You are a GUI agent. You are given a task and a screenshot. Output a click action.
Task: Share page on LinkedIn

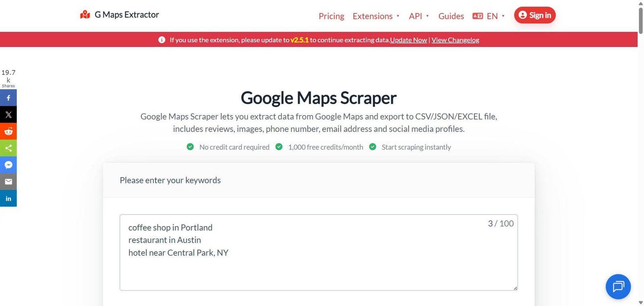8,198
